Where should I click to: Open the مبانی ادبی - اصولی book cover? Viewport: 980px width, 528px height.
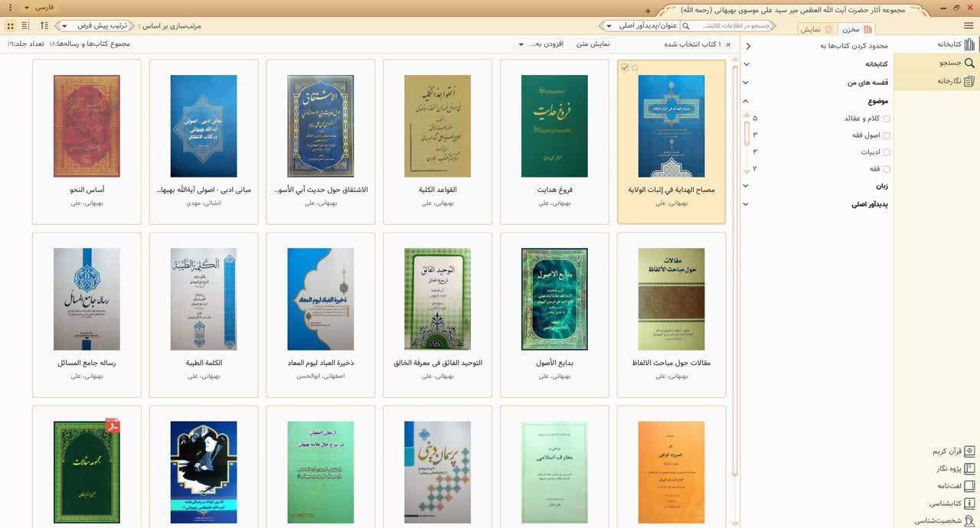pos(204,126)
